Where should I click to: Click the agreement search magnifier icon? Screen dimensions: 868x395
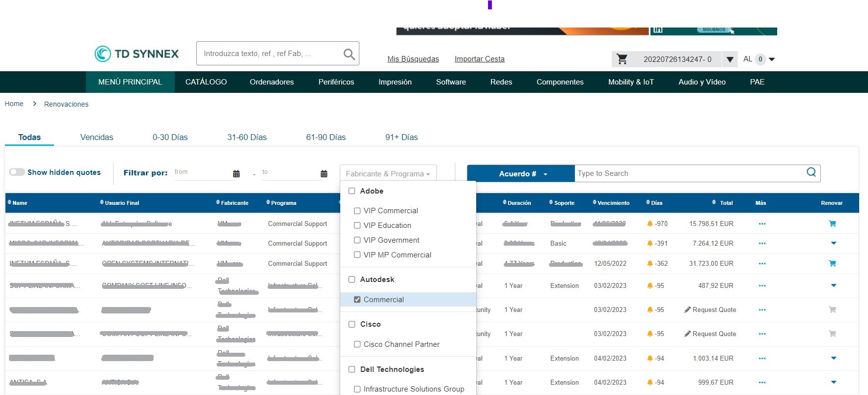(811, 172)
